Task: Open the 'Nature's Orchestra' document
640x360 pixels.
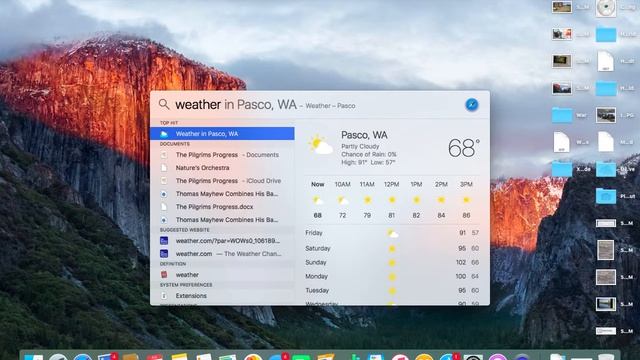Action: coord(222,168)
